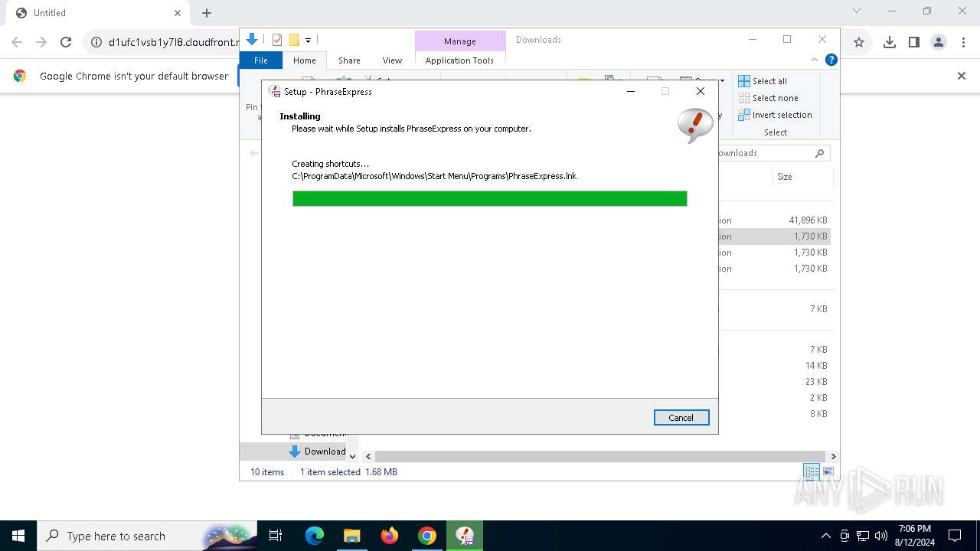Image resolution: width=980 pixels, height=551 pixels.
Task: Open Explorer help question mark icon
Action: pos(831,60)
